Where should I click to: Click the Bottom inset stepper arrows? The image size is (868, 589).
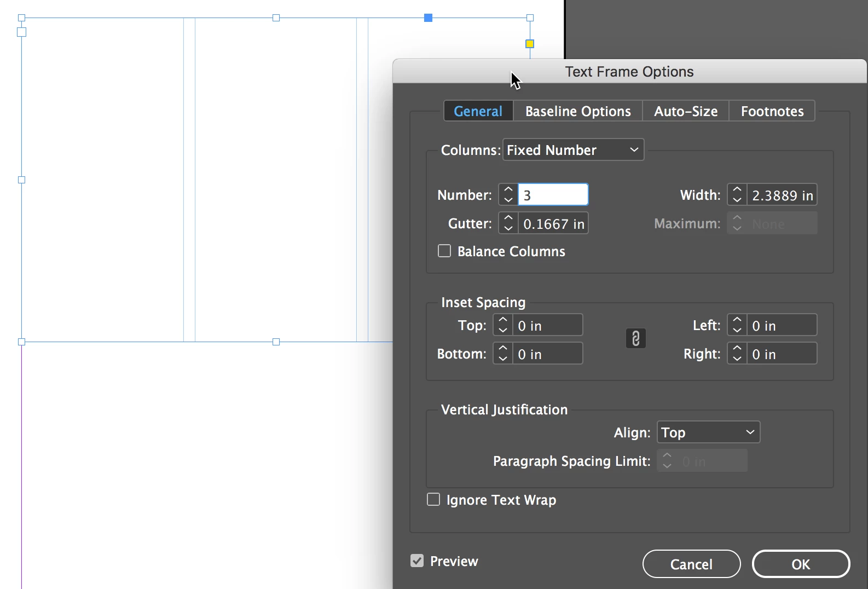[503, 353]
